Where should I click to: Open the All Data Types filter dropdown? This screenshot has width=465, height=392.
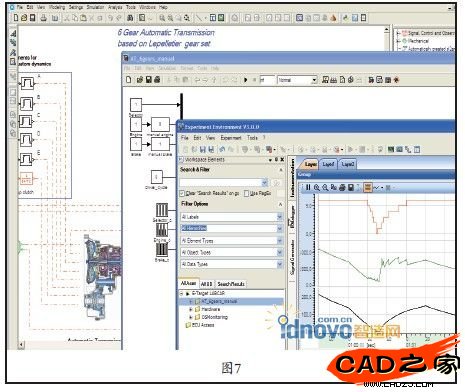tap(279, 264)
